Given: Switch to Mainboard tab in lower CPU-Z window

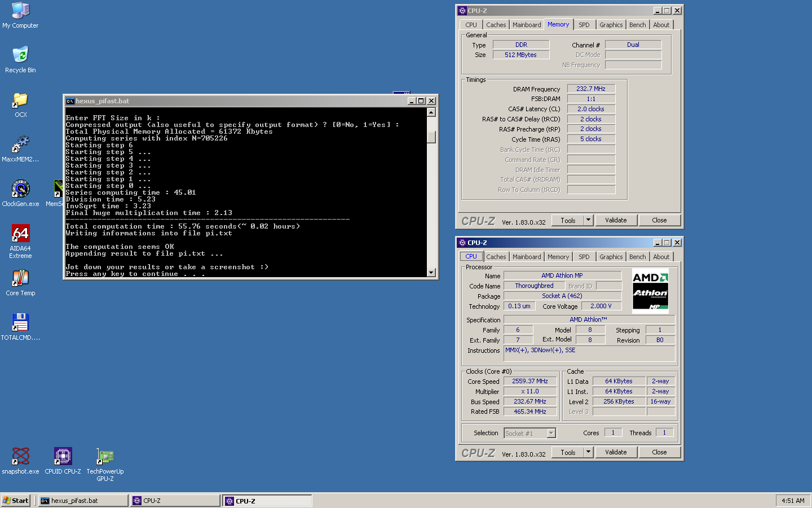Looking at the screenshot, I should tap(527, 257).
